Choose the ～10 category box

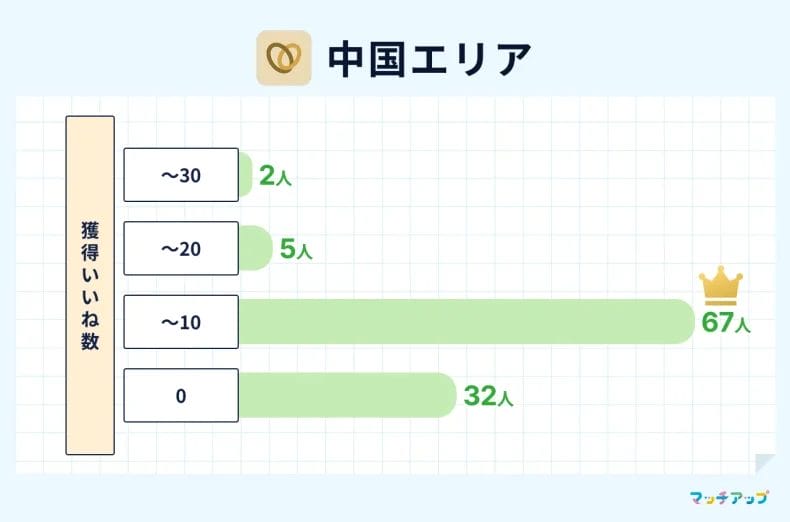coord(181,322)
